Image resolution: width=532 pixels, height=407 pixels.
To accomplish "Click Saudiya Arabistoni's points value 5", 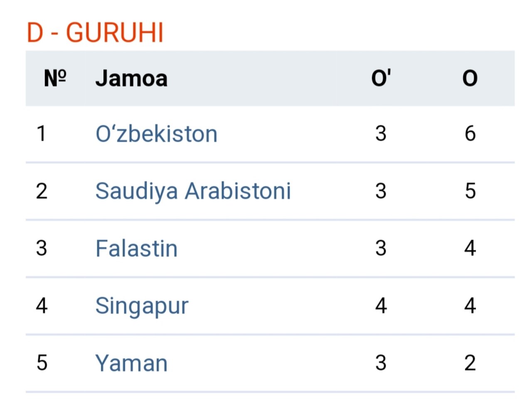I will coord(470,191).
